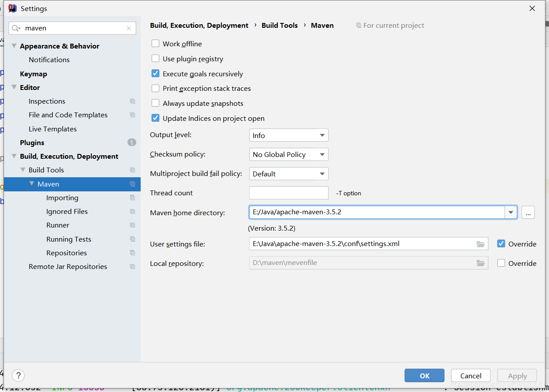The height and width of the screenshot is (392, 549).
Task: Uncheck Update Indices on project open
Action: [x=155, y=118]
